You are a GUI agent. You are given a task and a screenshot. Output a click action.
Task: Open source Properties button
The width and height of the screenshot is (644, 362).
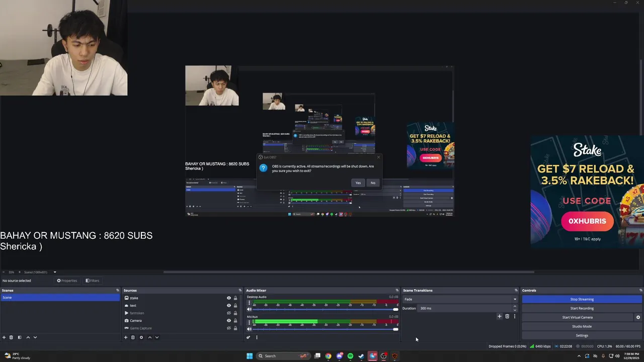[x=67, y=281]
